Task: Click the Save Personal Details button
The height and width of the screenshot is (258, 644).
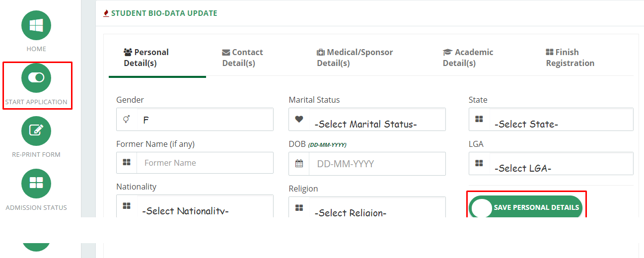Action: tap(526, 207)
